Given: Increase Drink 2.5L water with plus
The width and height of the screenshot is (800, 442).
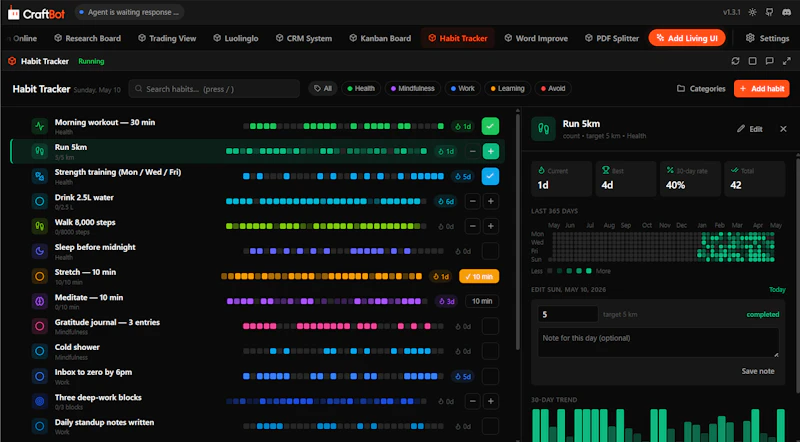Looking at the screenshot, I should tap(490, 201).
